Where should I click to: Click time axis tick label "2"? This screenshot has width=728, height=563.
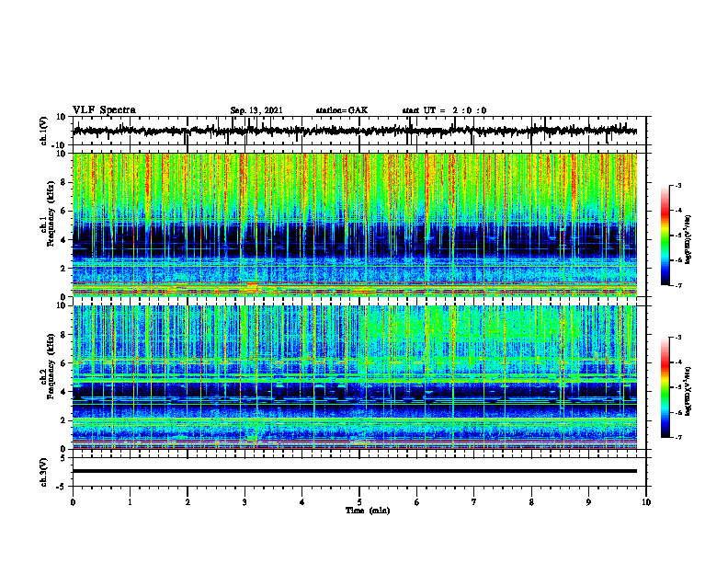(188, 502)
